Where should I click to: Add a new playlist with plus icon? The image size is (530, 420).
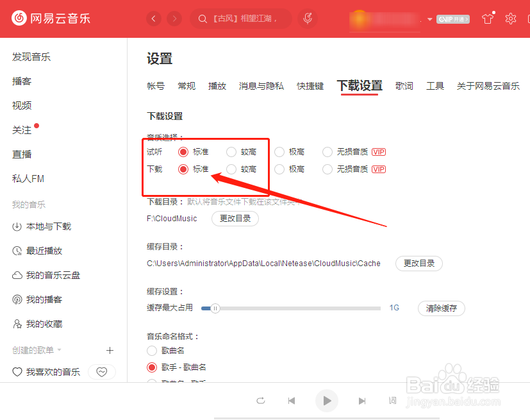[110, 350]
